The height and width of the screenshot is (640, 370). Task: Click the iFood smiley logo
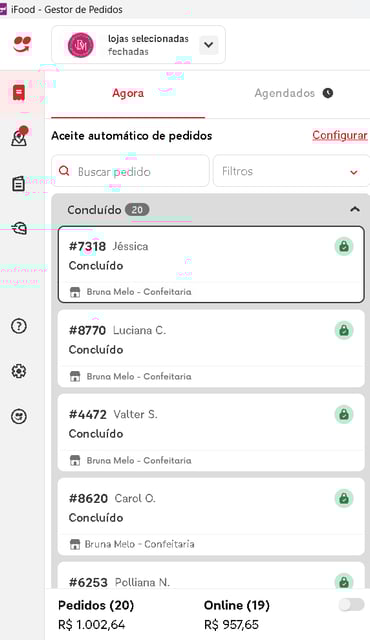(x=22, y=44)
